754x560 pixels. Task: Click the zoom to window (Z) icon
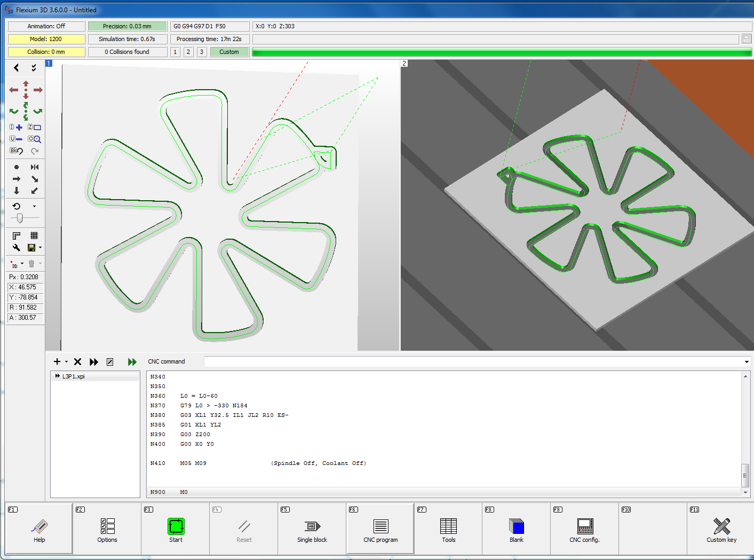(x=34, y=128)
